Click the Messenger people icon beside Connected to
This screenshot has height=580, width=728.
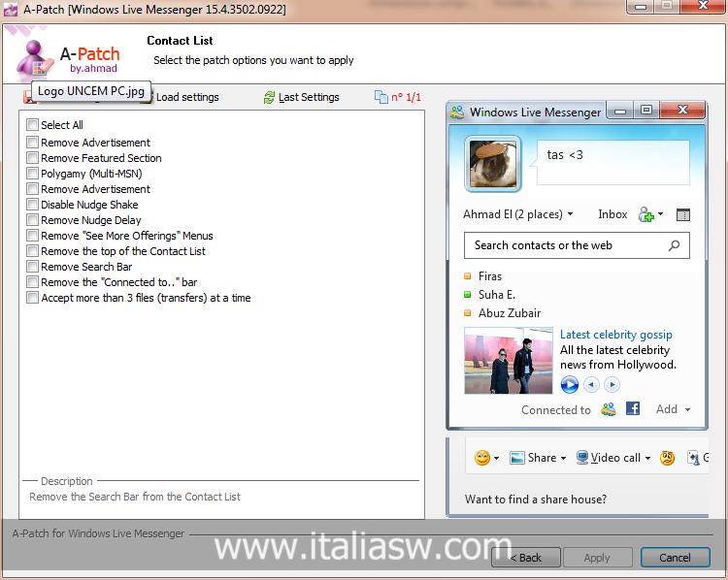pos(609,409)
